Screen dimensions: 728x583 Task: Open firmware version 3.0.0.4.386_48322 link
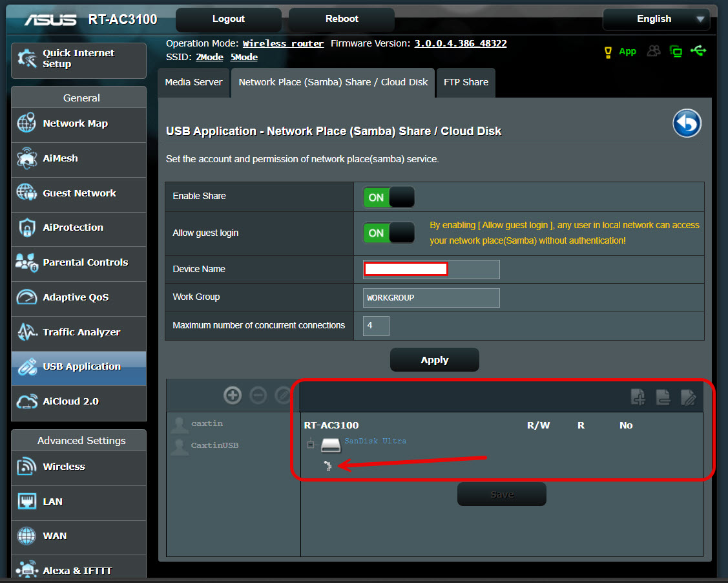[461, 44]
